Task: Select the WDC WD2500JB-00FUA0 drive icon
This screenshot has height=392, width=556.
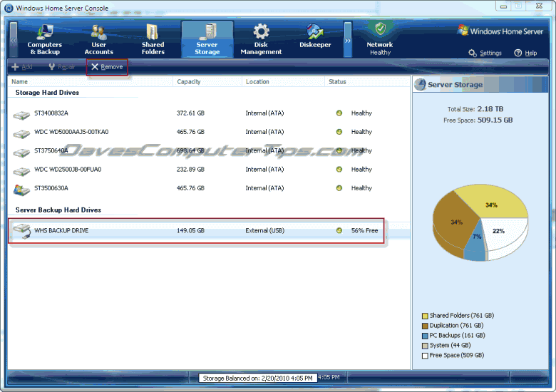Action: click(x=21, y=171)
